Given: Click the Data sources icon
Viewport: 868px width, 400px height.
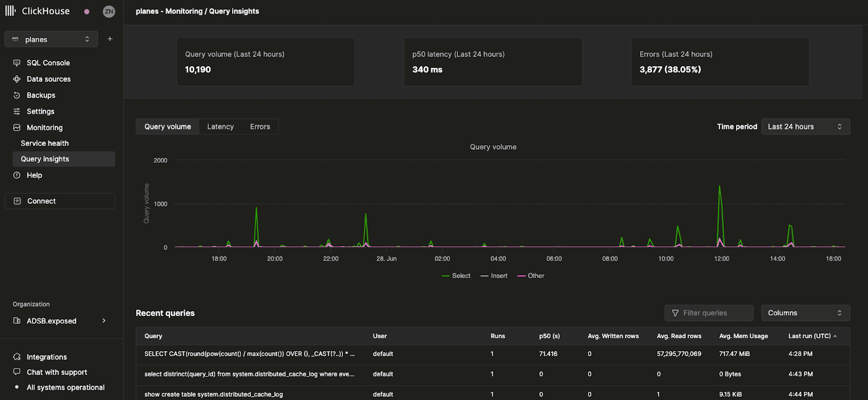Looking at the screenshot, I should pyautogui.click(x=17, y=79).
